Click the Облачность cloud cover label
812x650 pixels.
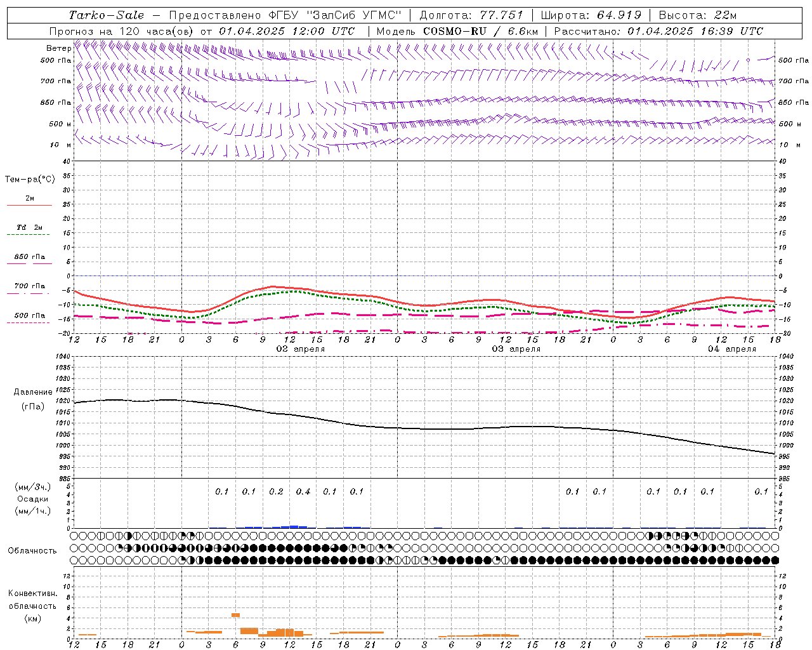tap(32, 550)
